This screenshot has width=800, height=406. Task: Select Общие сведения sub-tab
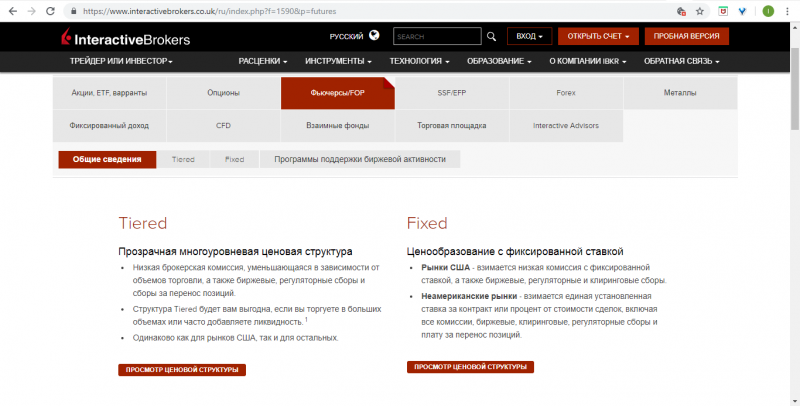[107, 159]
